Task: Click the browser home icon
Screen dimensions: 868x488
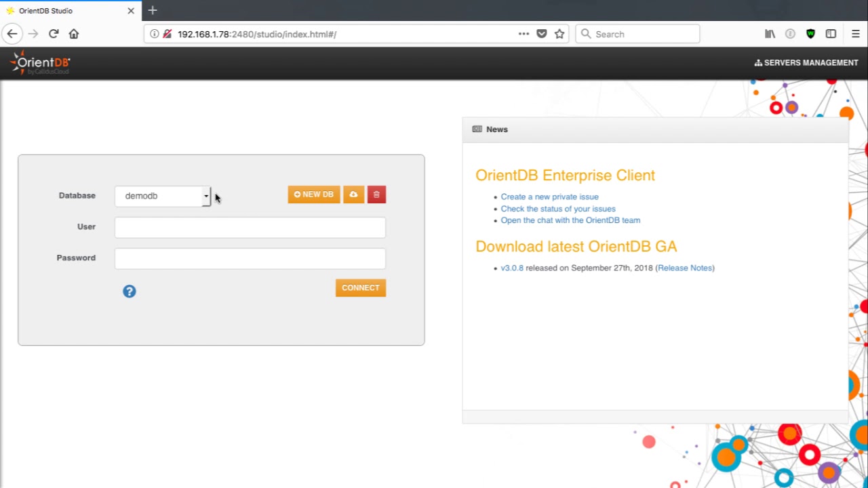Action: click(x=74, y=34)
